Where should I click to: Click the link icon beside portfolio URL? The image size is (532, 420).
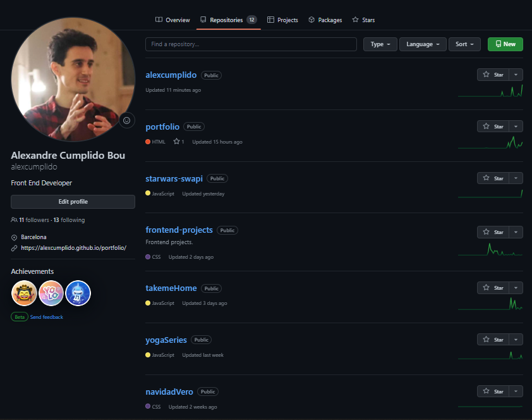[x=15, y=248]
